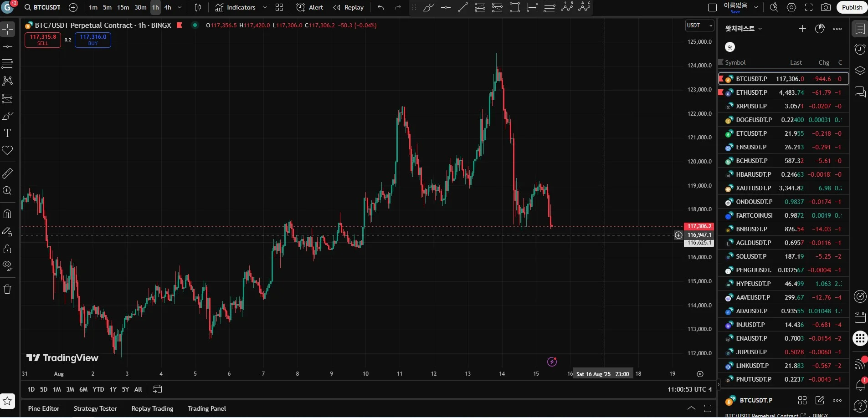Add a symbol to compare
Screen dimensions: 868x418
[x=73, y=7]
